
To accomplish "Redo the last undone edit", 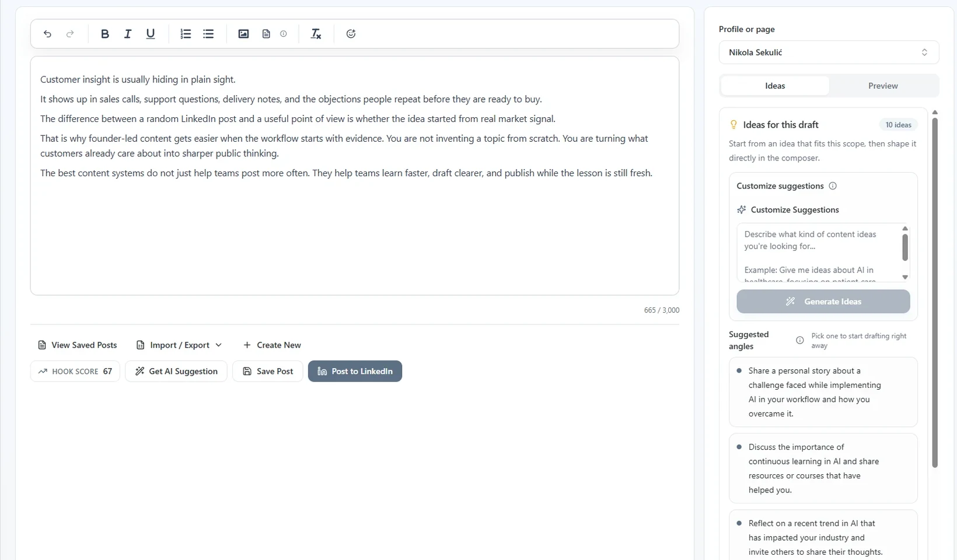I will pos(70,34).
